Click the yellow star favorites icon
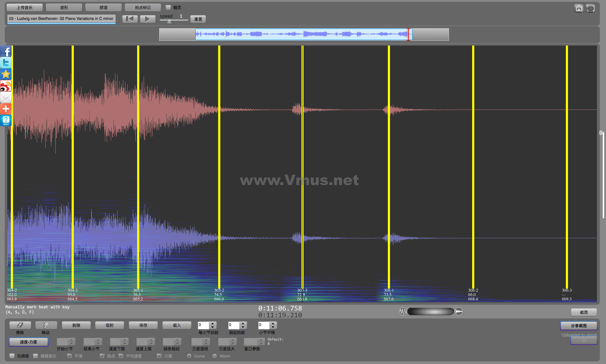The image size is (606, 364). coord(6,74)
